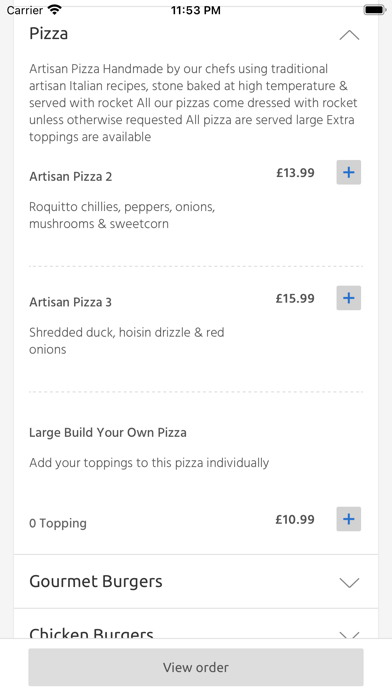392x696 pixels.
Task: Add Artisan Pizza 3 with plus icon
Action: [348, 298]
